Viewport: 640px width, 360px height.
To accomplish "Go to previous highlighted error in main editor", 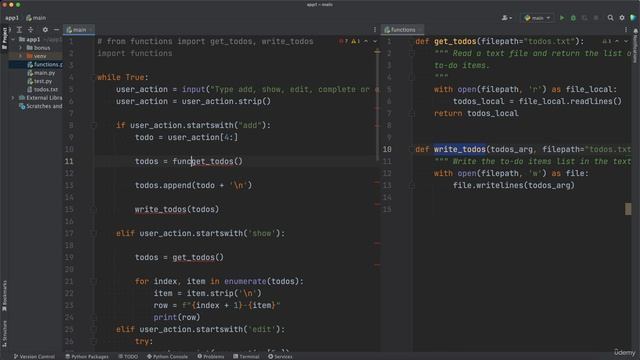I will [366, 42].
